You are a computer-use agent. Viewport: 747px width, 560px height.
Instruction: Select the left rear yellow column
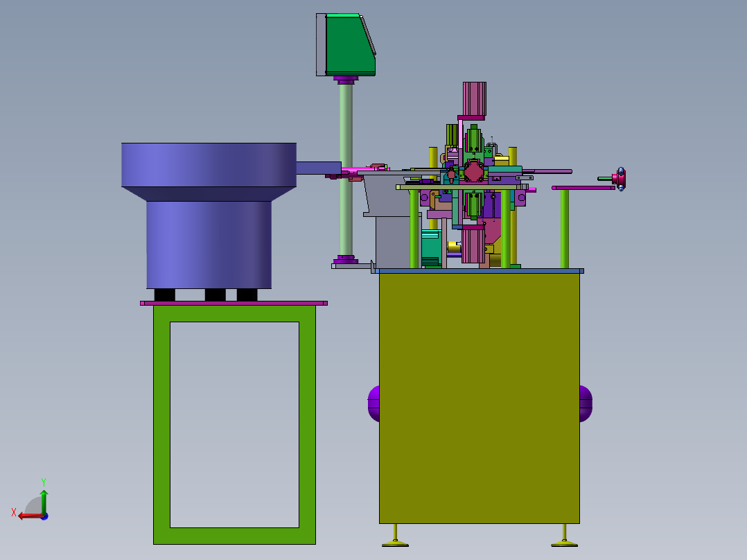[433, 157]
